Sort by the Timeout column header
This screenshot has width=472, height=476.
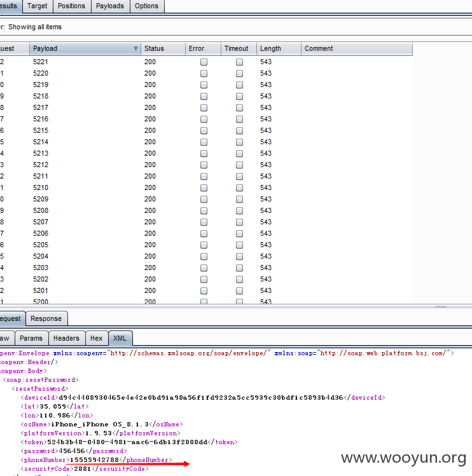tap(239, 48)
